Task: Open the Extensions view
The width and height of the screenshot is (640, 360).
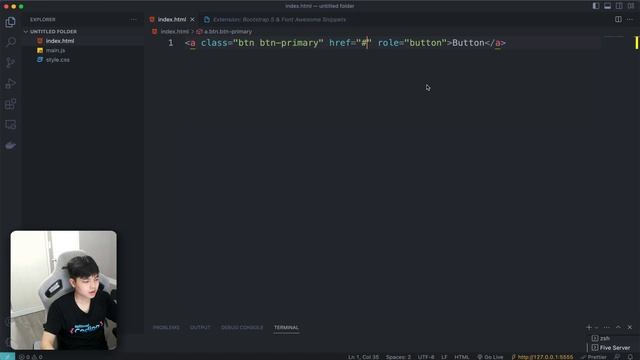Action: pyautogui.click(x=11, y=104)
